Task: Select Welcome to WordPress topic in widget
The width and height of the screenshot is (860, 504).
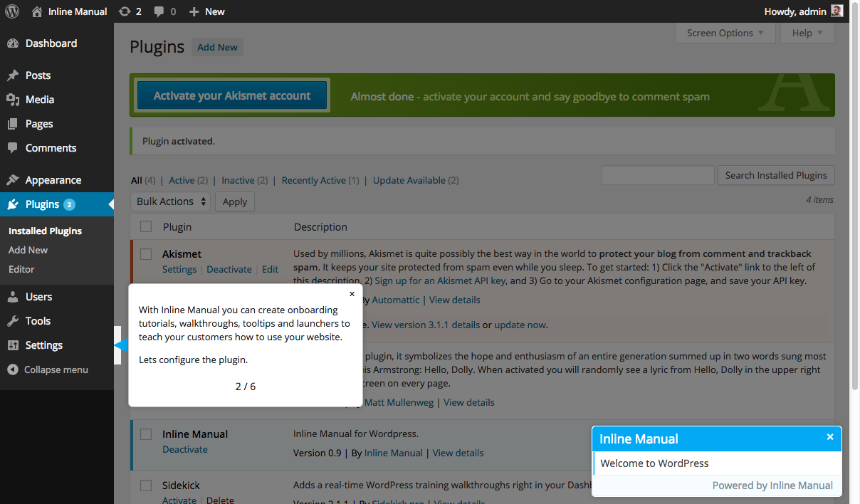Action: point(717,463)
